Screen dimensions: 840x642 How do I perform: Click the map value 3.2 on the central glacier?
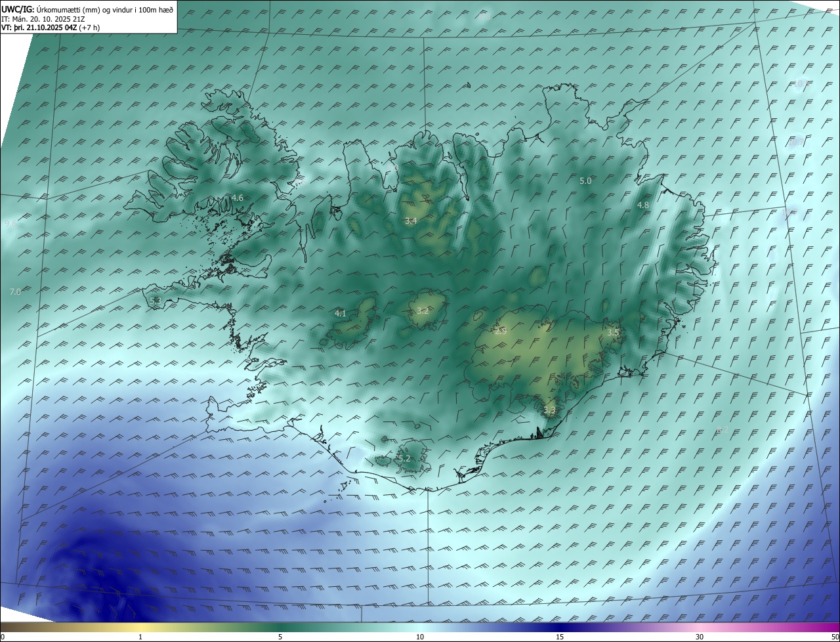[x=423, y=311]
